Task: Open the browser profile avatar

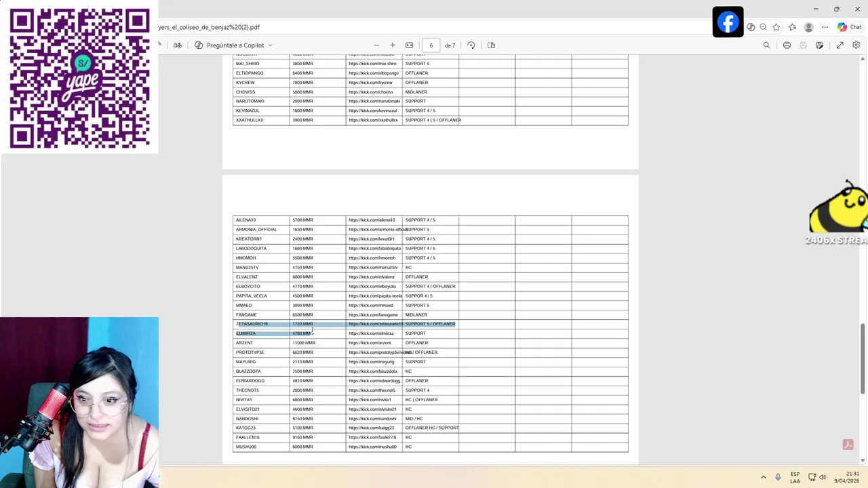Action: [x=808, y=27]
